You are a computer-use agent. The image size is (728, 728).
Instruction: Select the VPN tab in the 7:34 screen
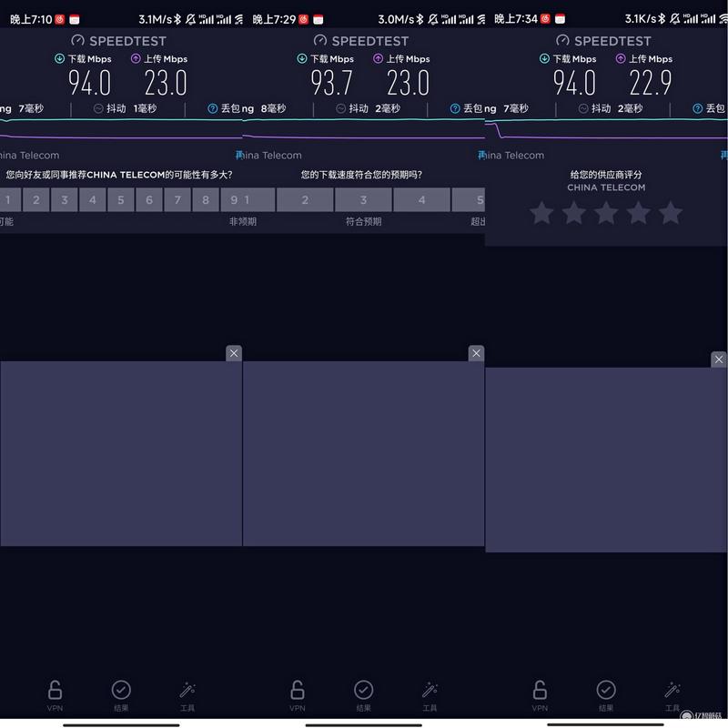(x=540, y=695)
